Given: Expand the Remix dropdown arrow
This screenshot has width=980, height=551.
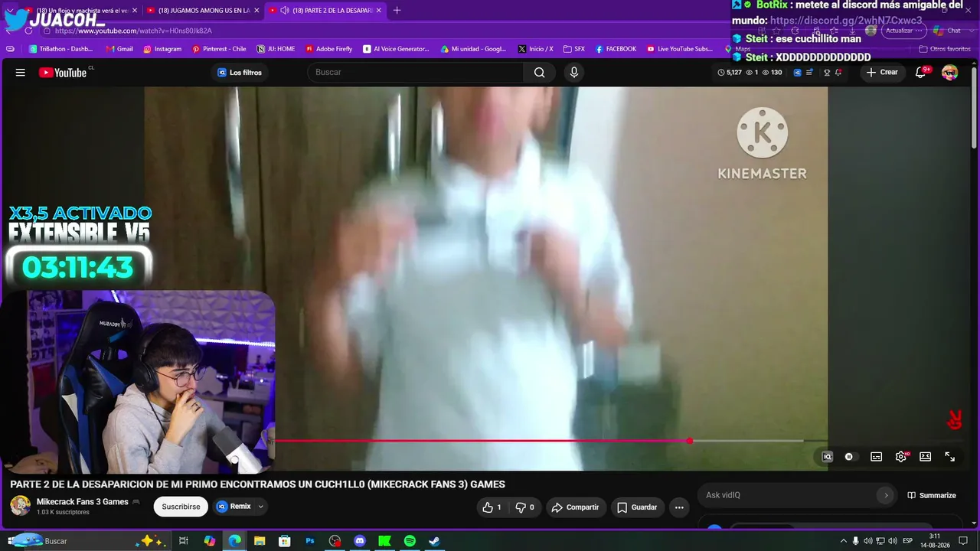Looking at the screenshot, I should tap(260, 507).
